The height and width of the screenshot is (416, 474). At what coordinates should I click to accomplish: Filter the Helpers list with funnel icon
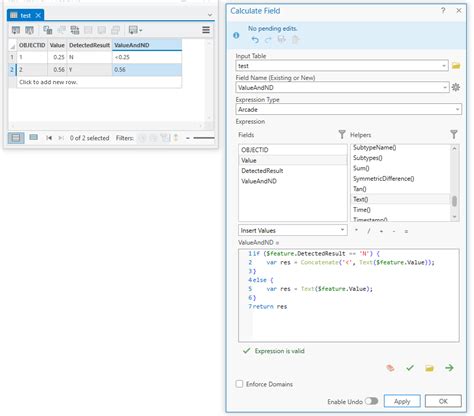pos(454,134)
